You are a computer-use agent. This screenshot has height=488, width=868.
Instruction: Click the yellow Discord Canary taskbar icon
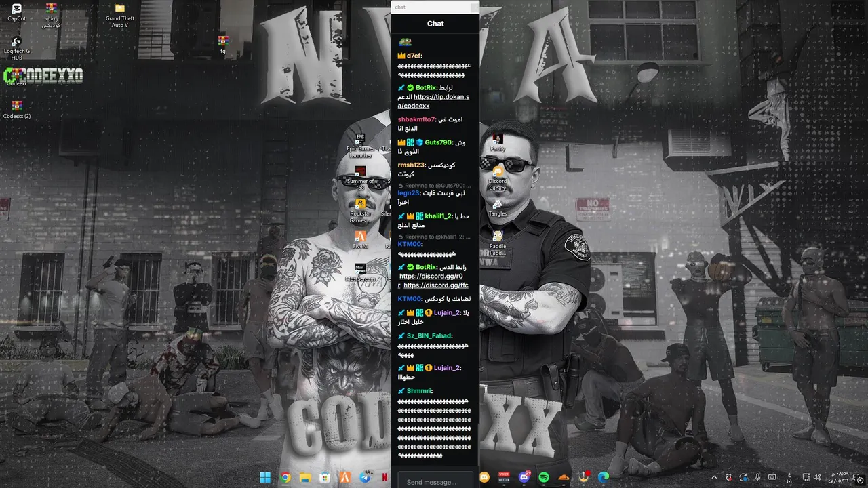click(484, 477)
